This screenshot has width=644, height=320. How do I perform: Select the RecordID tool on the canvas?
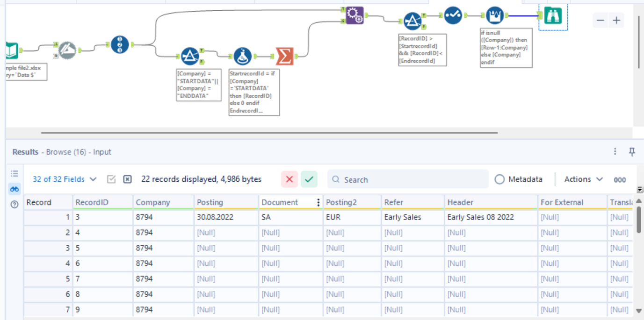[x=121, y=45]
